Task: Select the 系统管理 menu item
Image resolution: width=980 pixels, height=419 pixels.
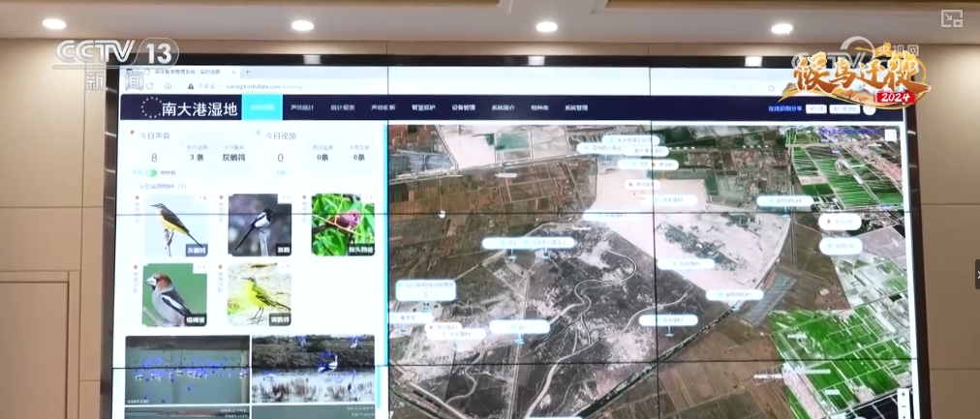Action: tap(576, 107)
